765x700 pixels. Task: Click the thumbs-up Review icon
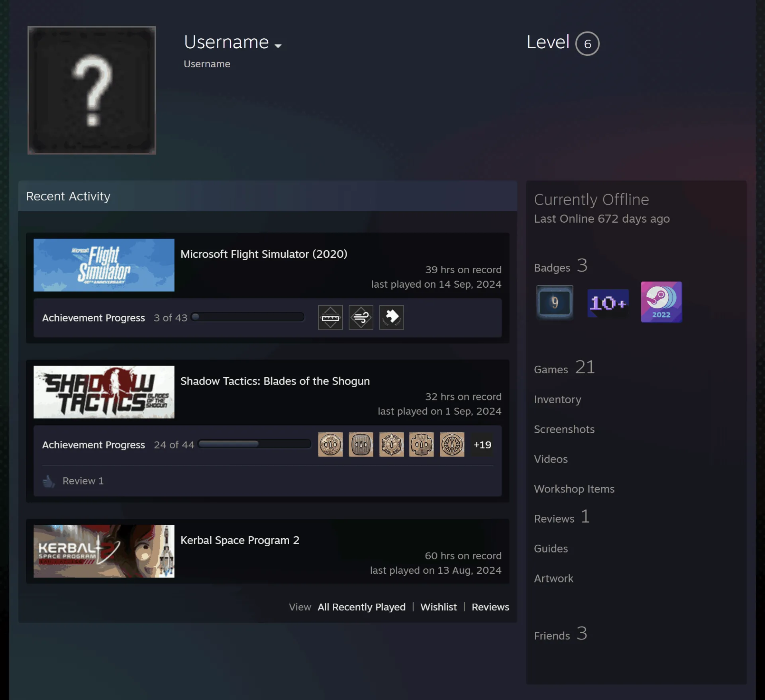(49, 481)
